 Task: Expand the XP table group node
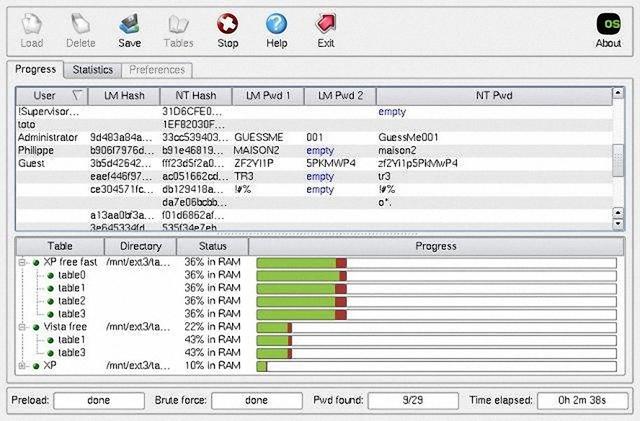pos(22,366)
